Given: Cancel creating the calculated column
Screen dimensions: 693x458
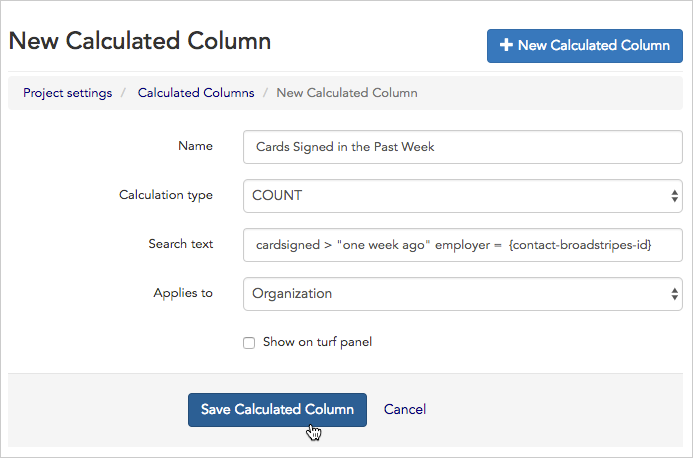Looking at the screenshot, I should 405,409.
